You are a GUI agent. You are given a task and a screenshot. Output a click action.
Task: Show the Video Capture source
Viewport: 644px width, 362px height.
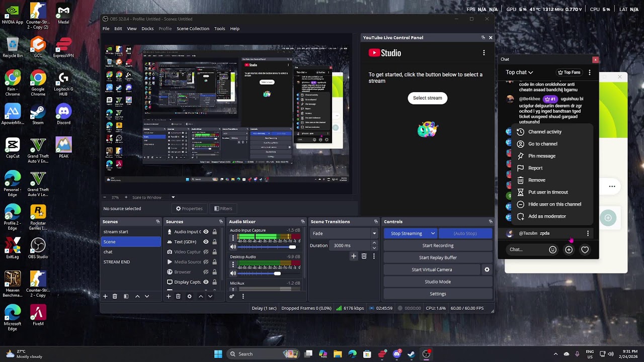(x=206, y=252)
